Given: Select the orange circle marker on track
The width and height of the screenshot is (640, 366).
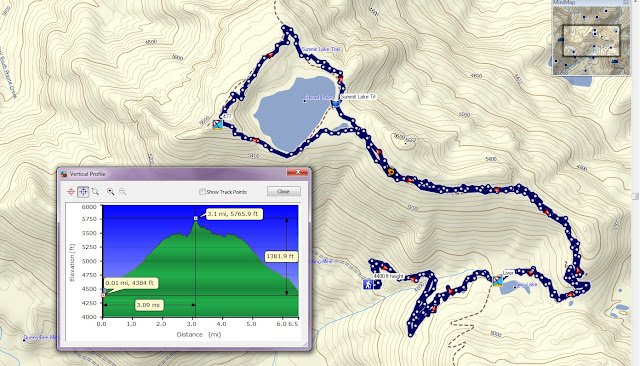Looking at the screenshot, I should click(x=391, y=172).
